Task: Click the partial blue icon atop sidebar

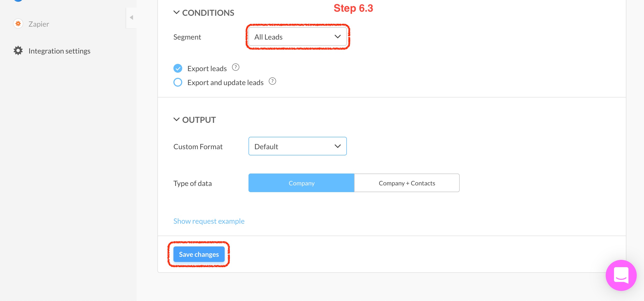Action: tap(18, 1)
